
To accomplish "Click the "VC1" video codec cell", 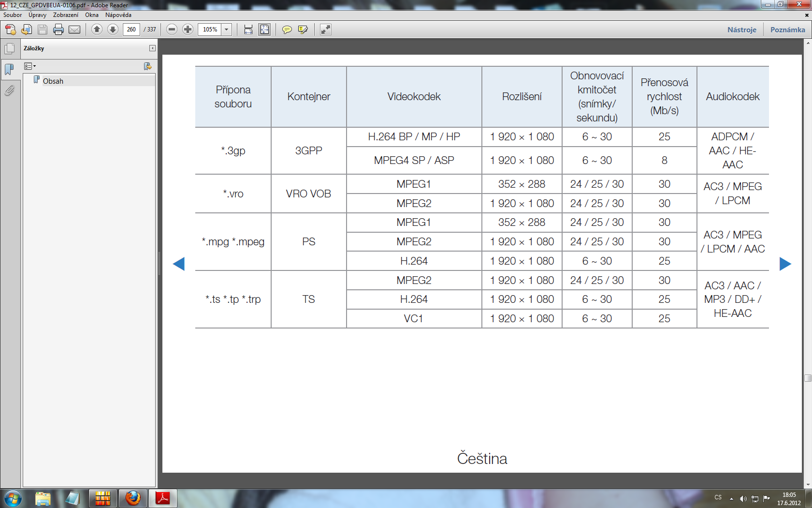I will [x=414, y=318].
